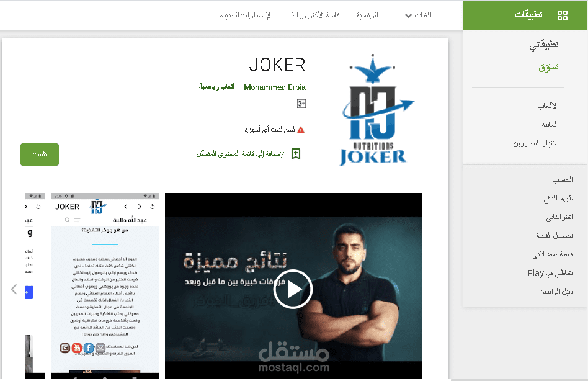Viewport: 588px width, 381px height.
Task: Open the تطبيقات header tab
Action: pos(528,15)
